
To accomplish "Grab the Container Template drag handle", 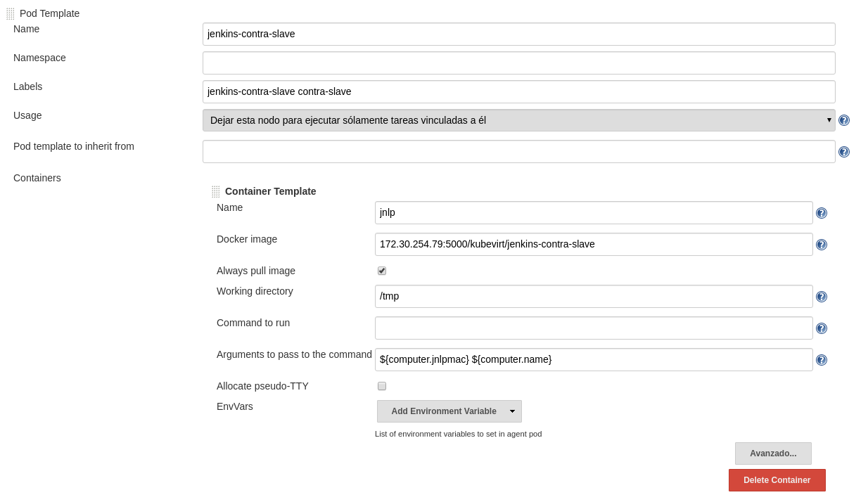I will coord(216,191).
